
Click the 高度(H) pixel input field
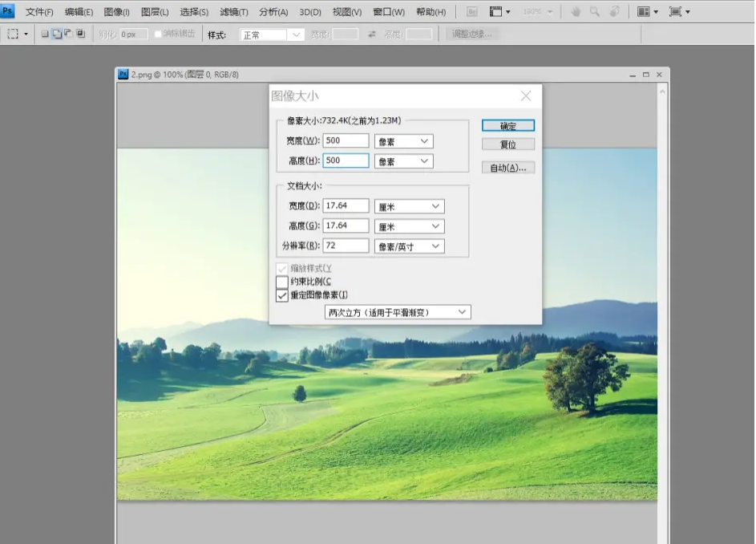346,160
